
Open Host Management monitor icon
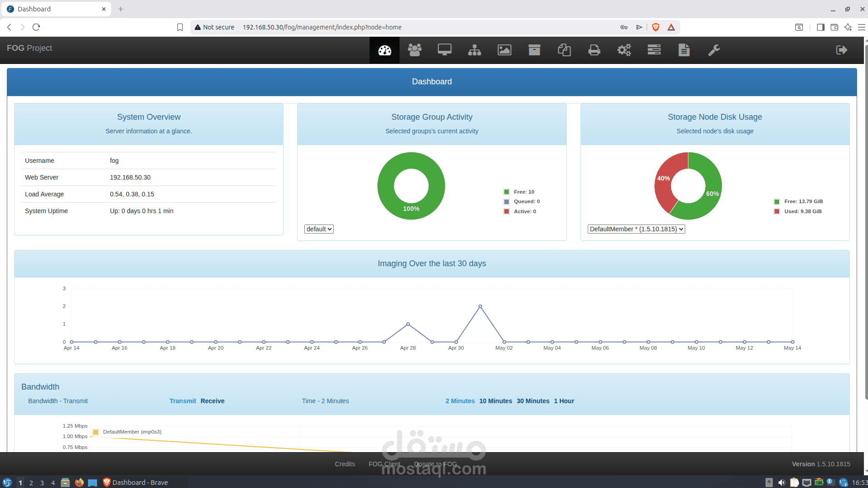[x=444, y=50]
